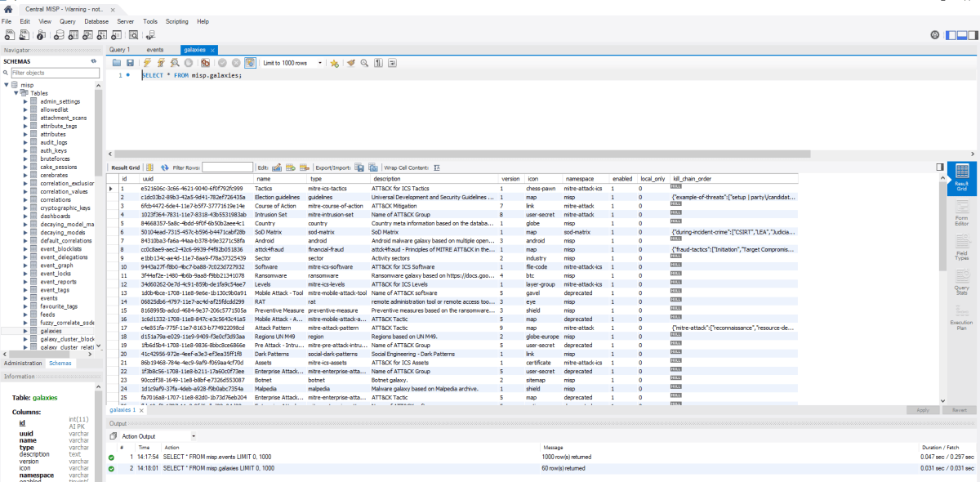Expand the admin_settings table node

[25, 101]
